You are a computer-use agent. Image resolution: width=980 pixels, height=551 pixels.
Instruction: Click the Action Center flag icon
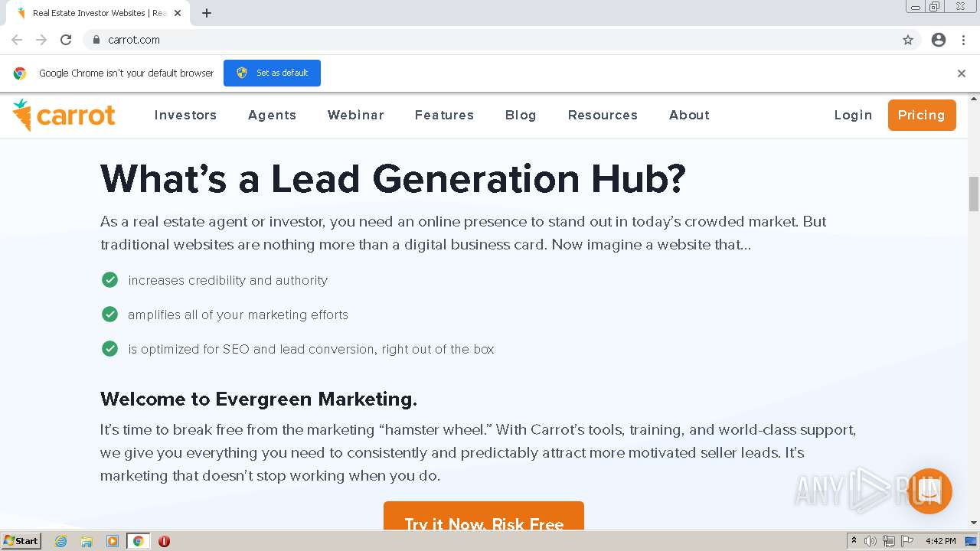click(x=907, y=541)
